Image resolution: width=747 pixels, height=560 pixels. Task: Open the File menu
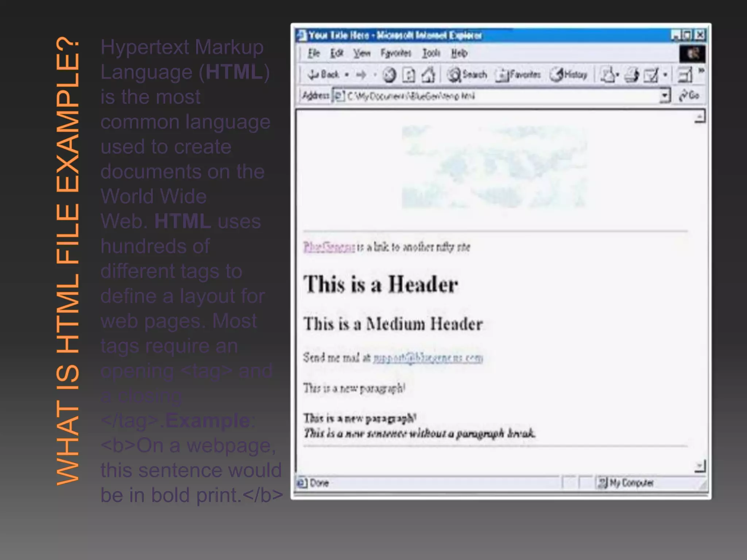(314, 53)
